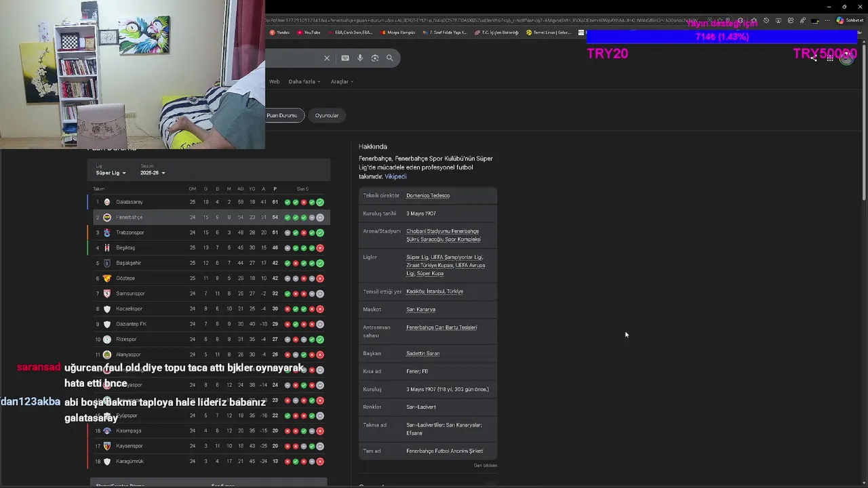This screenshot has width=868, height=488.
Task: Click the Başakşehir club logo
Action: (106, 263)
